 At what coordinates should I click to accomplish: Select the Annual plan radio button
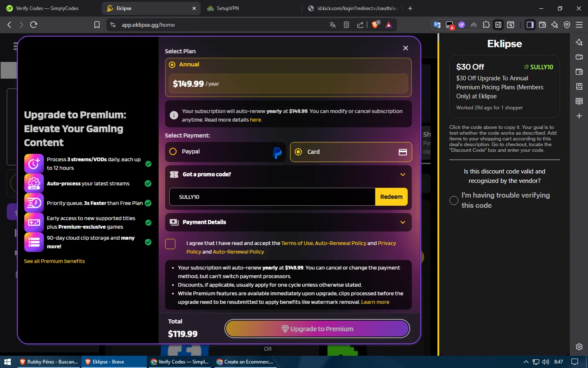point(172,65)
